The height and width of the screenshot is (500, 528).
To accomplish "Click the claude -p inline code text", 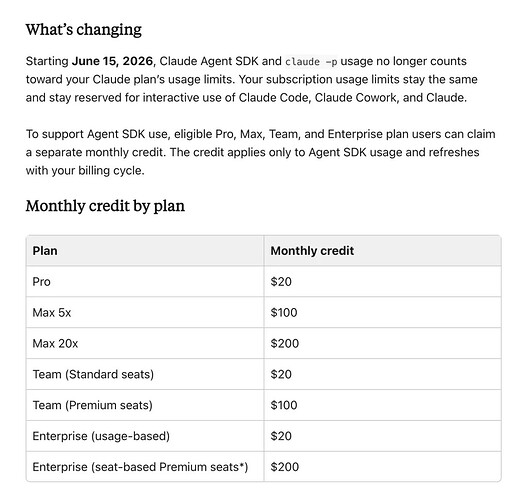I will [x=311, y=62].
